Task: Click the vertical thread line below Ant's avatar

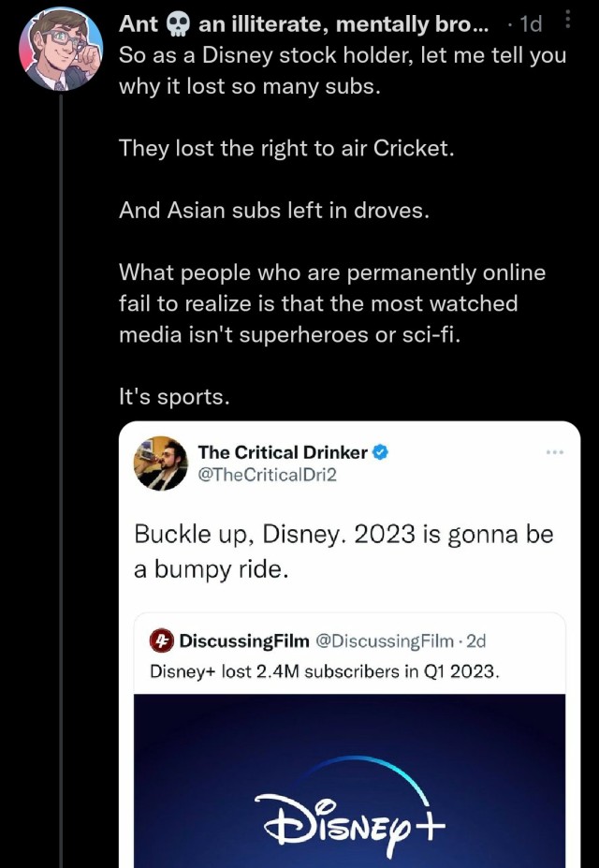Action: click(x=61, y=468)
